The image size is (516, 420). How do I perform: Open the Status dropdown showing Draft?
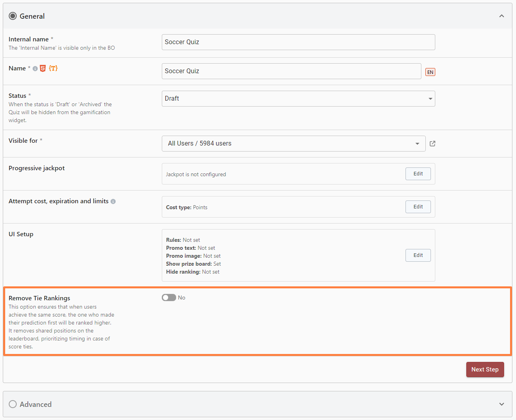(x=298, y=99)
